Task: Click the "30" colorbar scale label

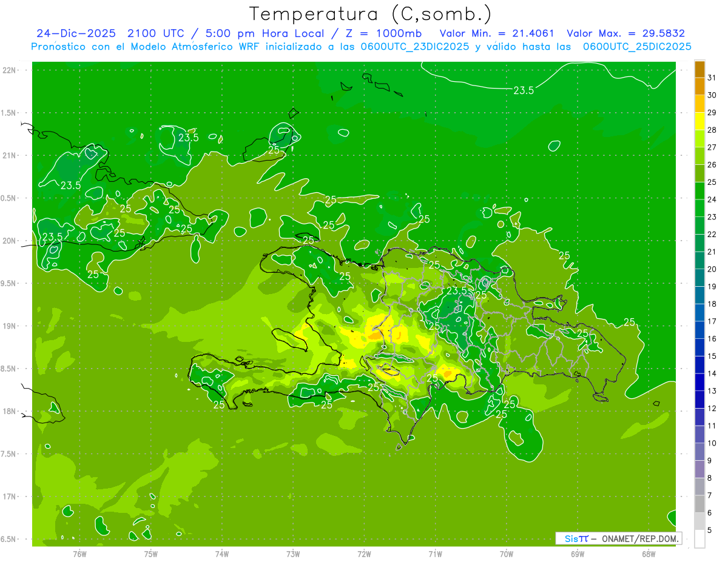Action: pos(712,95)
